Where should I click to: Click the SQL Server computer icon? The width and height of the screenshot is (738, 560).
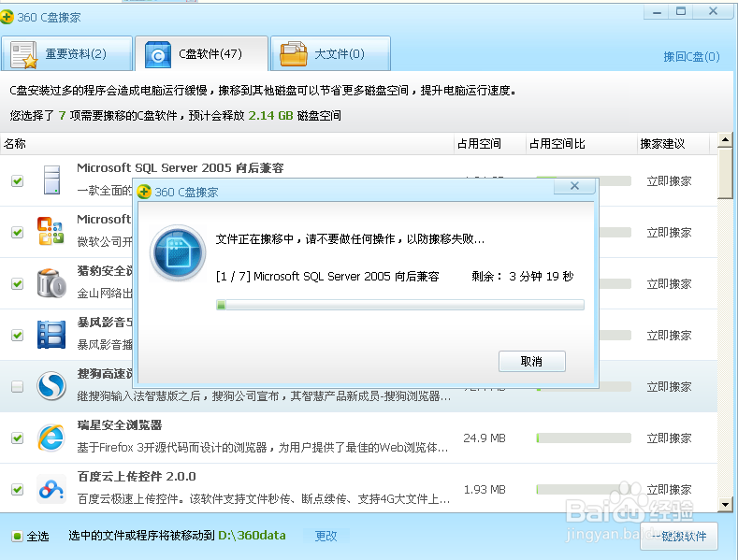pos(51,179)
